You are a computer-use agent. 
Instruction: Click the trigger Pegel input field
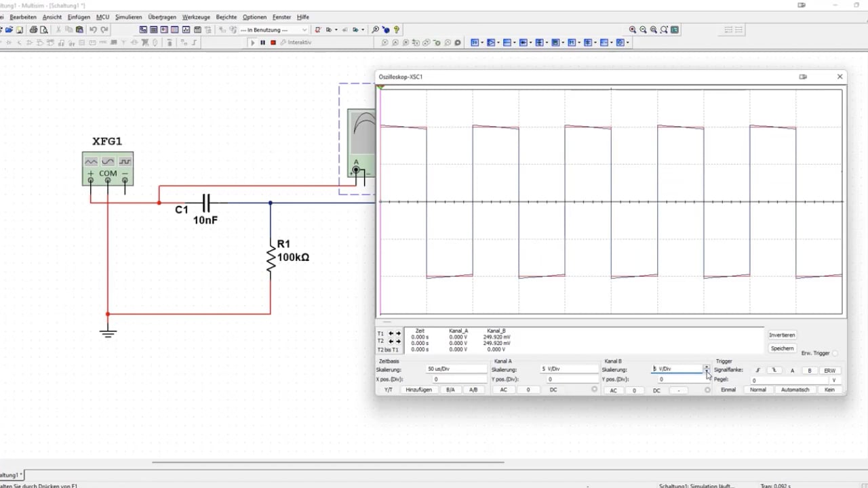(x=789, y=380)
